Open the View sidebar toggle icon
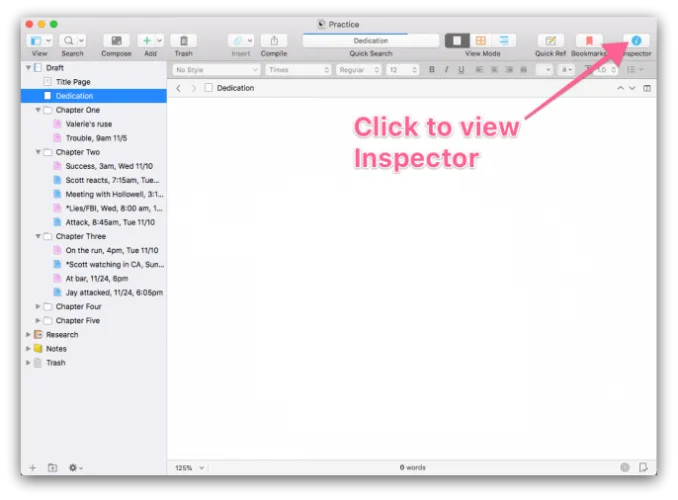 [x=36, y=41]
